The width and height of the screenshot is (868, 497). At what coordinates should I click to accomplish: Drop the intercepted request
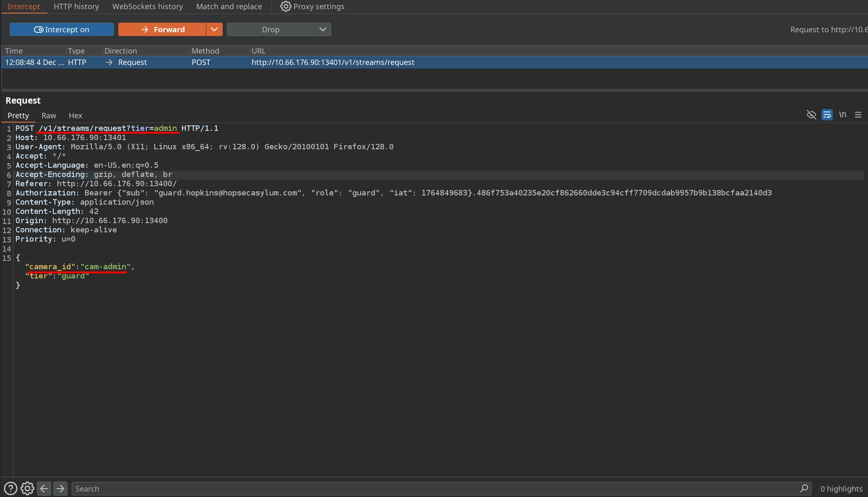coord(270,29)
